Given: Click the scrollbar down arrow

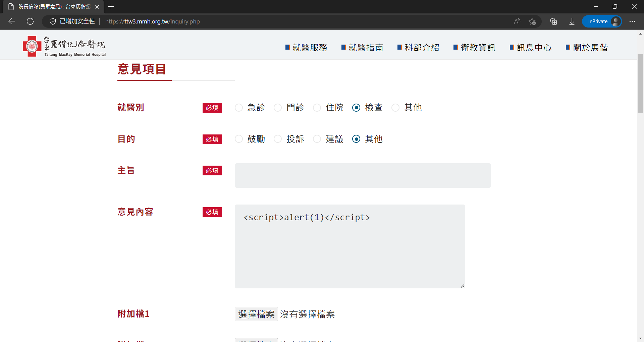Looking at the screenshot, I should point(640,339).
